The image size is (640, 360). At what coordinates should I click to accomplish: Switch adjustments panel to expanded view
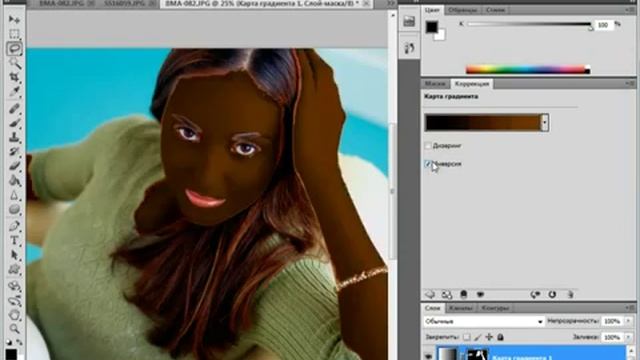447,294
